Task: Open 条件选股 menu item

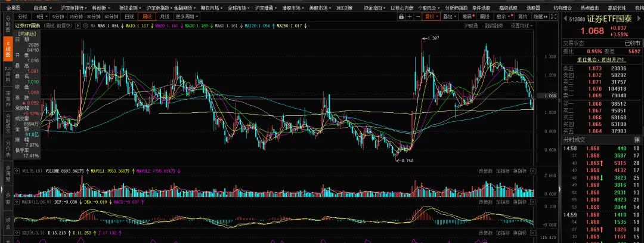Action: (x=481, y=8)
